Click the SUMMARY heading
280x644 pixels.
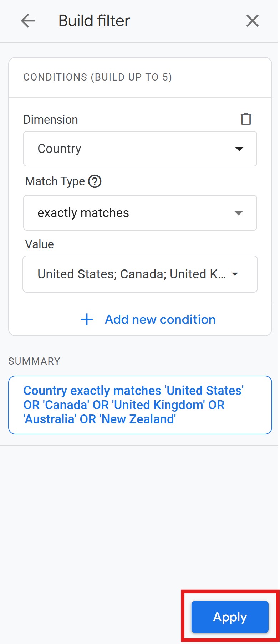(x=34, y=361)
